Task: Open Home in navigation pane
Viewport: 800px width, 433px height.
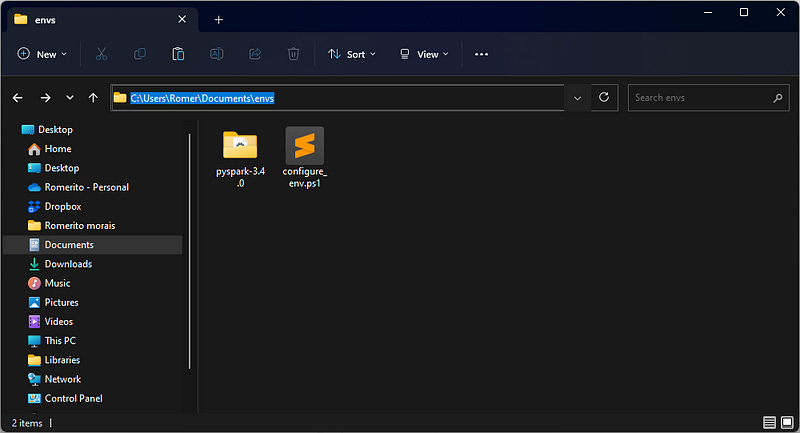Action: [x=49, y=149]
